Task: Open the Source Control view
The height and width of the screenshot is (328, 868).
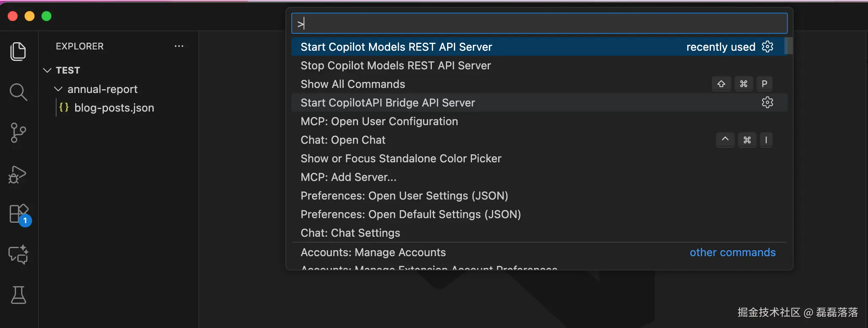Action: coord(18,133)
